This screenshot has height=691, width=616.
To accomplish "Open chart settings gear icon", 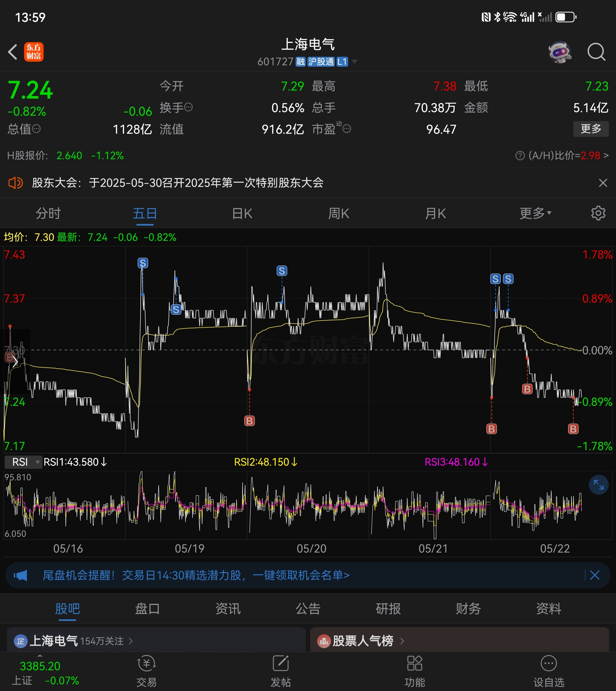I will 598,213.
